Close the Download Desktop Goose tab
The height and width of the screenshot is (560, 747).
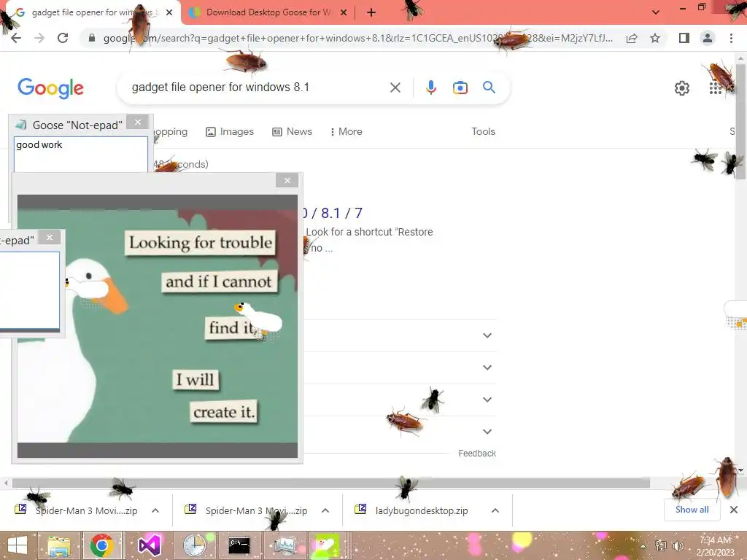pos(344,12)
